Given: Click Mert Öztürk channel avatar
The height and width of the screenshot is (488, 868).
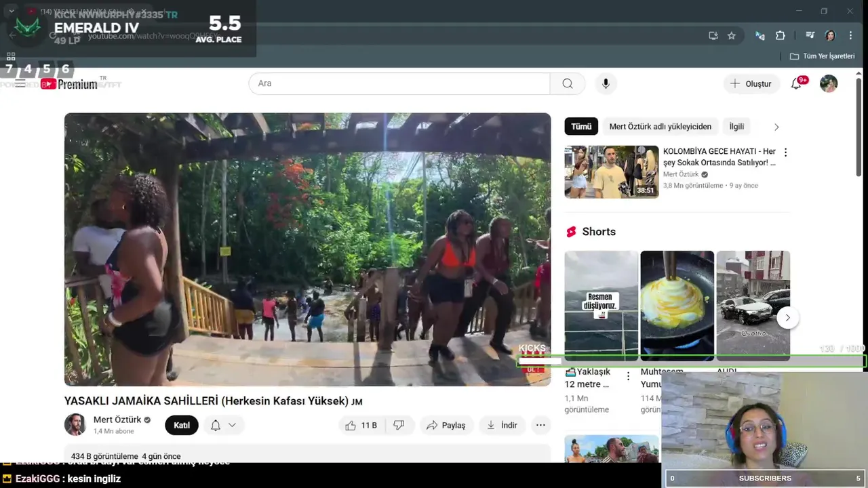Looking at the screenshot, I should coord(75,425).
